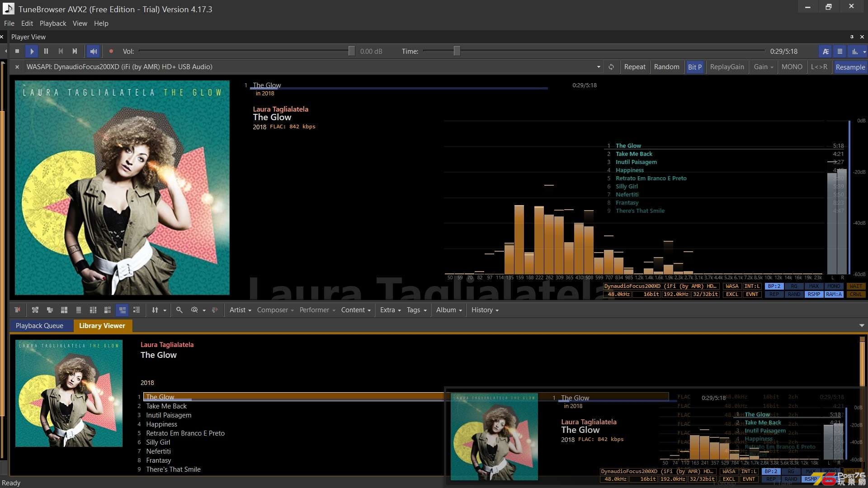Toggle Repeat mode

coord(635,67)
